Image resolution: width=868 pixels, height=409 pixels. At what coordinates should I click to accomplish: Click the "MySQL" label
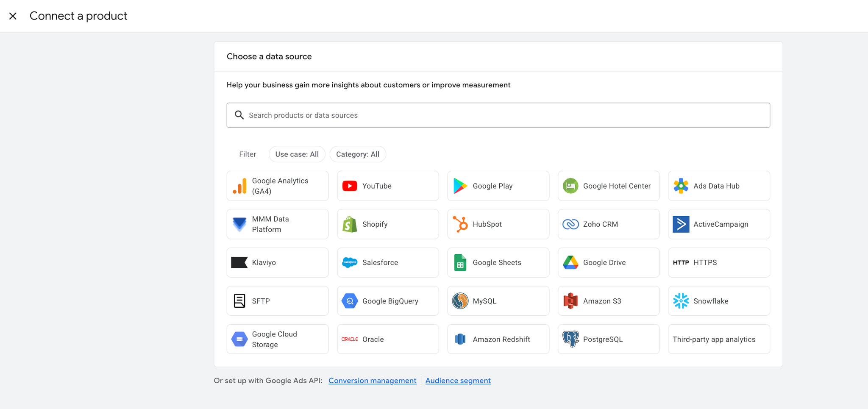point(484,301)
